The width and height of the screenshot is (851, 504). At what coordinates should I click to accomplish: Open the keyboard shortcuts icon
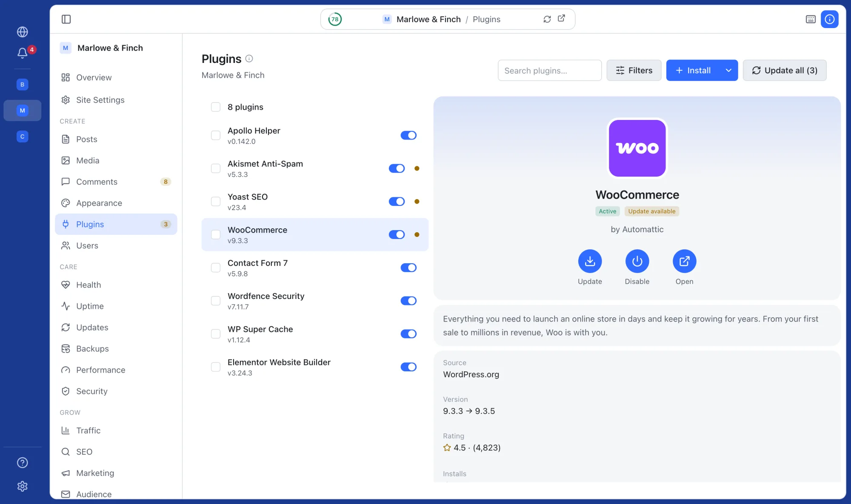(811, 19)
